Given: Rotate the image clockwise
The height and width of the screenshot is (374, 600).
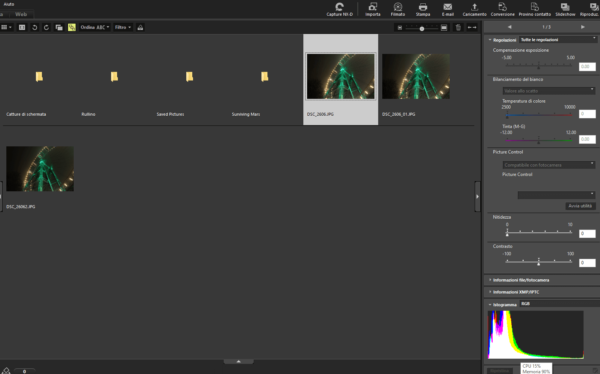Looking at the screenshot, I should (x=46, y=27).
